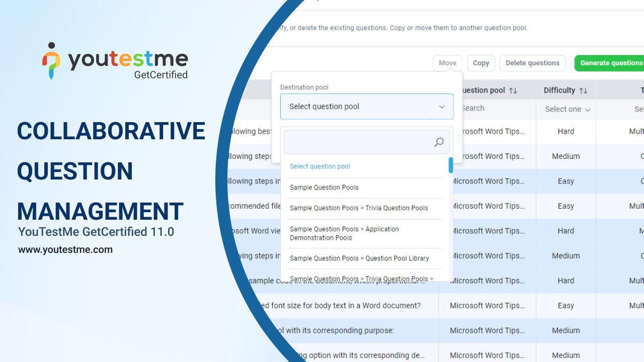Click the Question pool Search filter field

pyautogui.click(x=487, y=109)
